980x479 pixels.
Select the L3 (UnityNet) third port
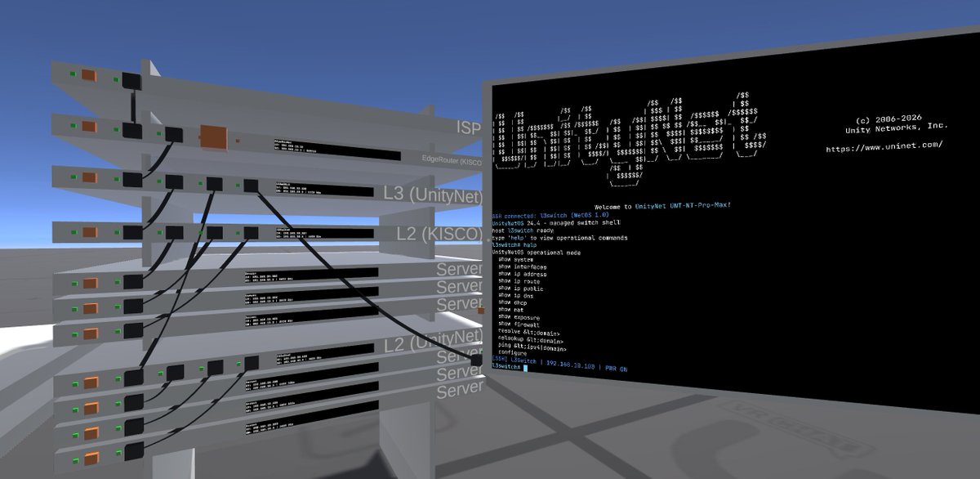point(215,184)
